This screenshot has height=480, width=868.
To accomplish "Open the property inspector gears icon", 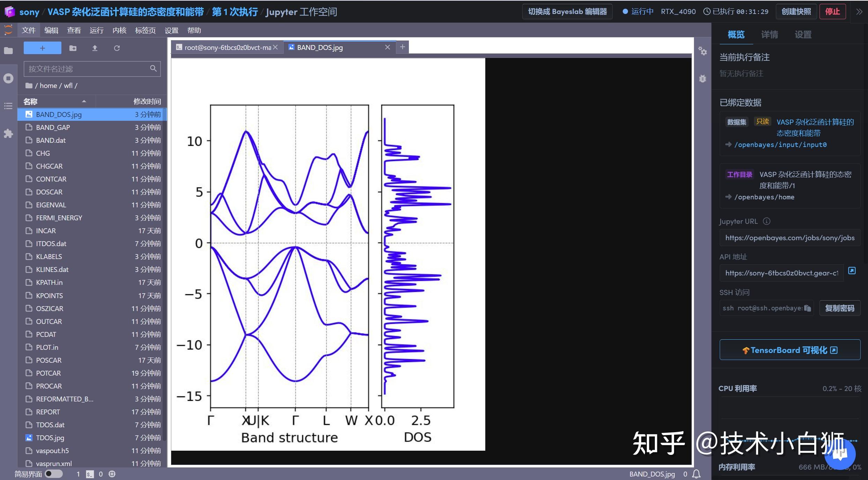I will (702, 51).
